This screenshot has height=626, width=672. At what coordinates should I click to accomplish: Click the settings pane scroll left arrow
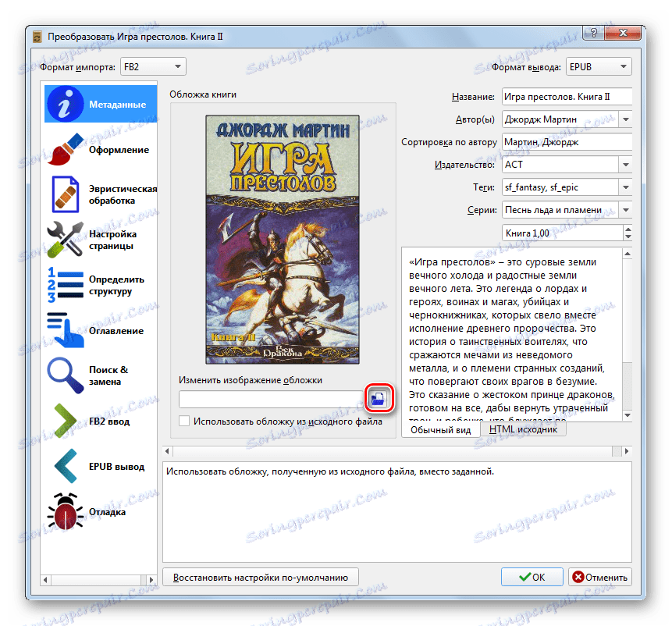pyautogui.click(x=167, y=450)
